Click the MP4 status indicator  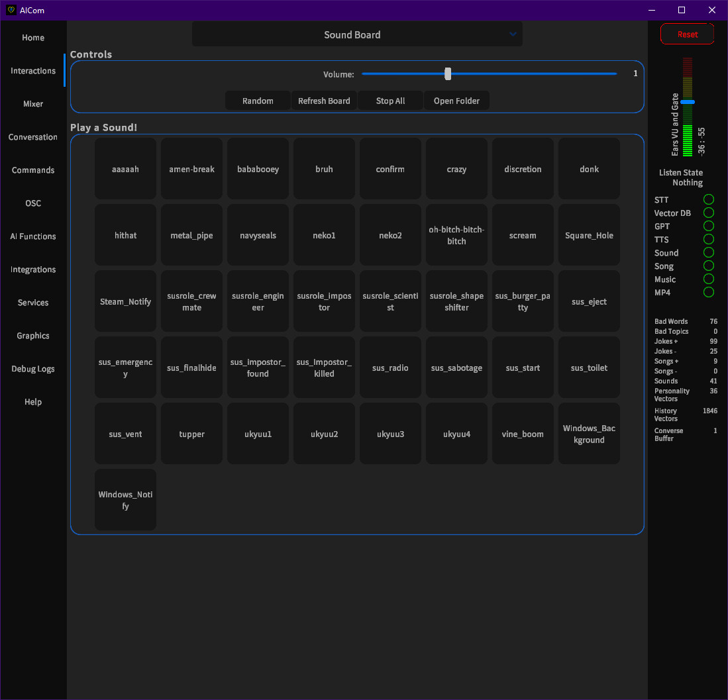click(709, 292)
